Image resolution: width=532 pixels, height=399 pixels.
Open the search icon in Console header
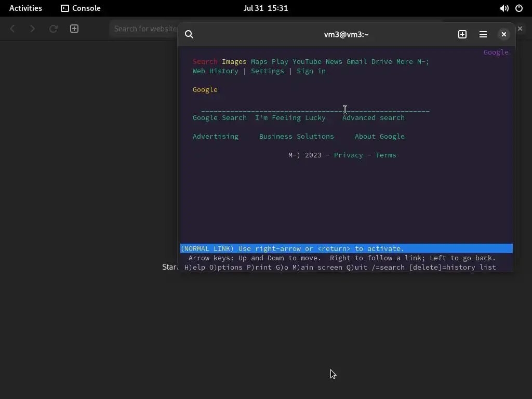(189, 34)
